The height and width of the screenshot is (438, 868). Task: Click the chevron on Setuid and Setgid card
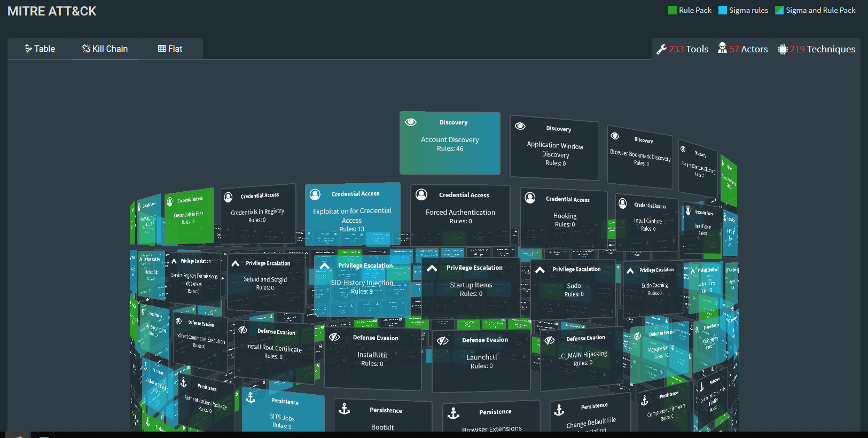pyautogui.click(x=235, y=263)
